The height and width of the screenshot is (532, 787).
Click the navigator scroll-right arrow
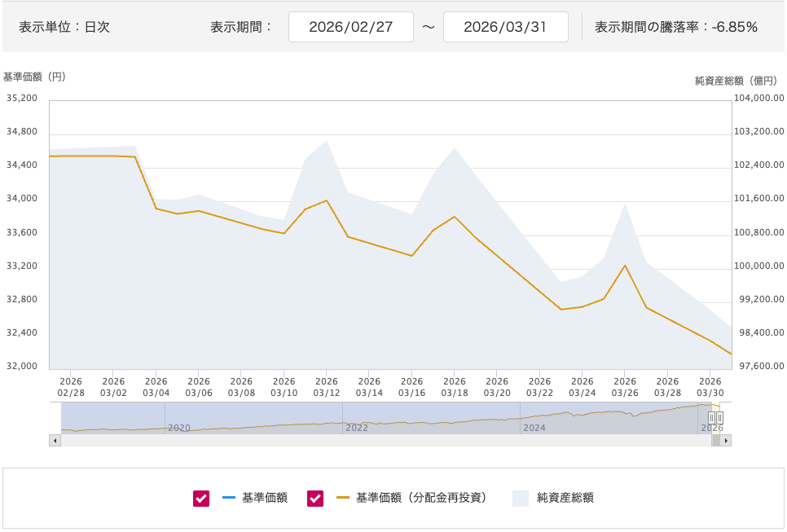tap(725, 440)
